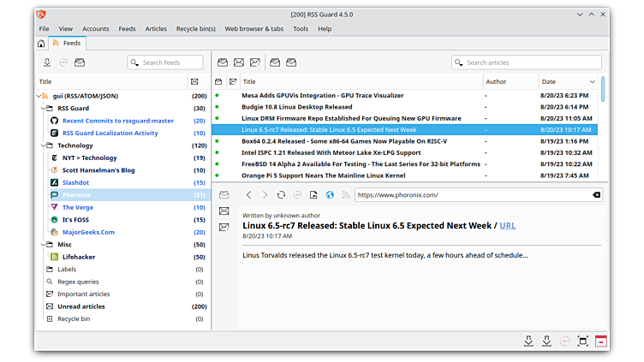This screenshot has height=362, width=644.
Task: Click the browser back arrow
Action: point(248,195)
